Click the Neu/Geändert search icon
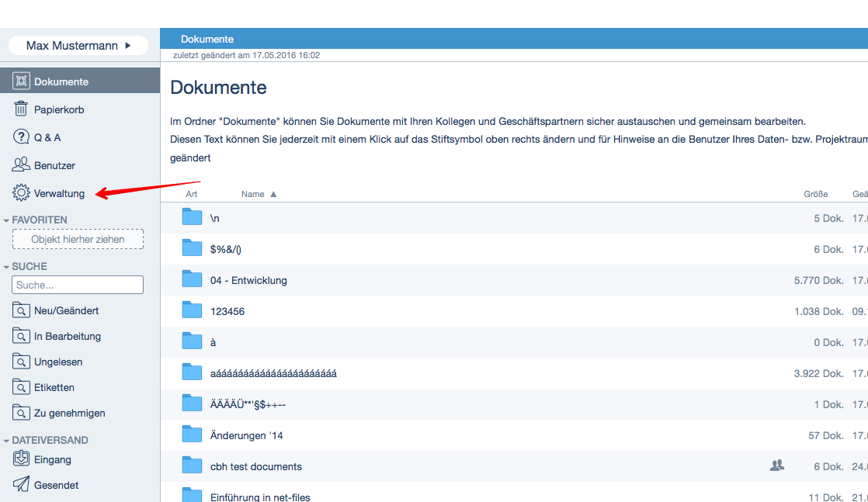868x502 pixels. tap(21, 310)
